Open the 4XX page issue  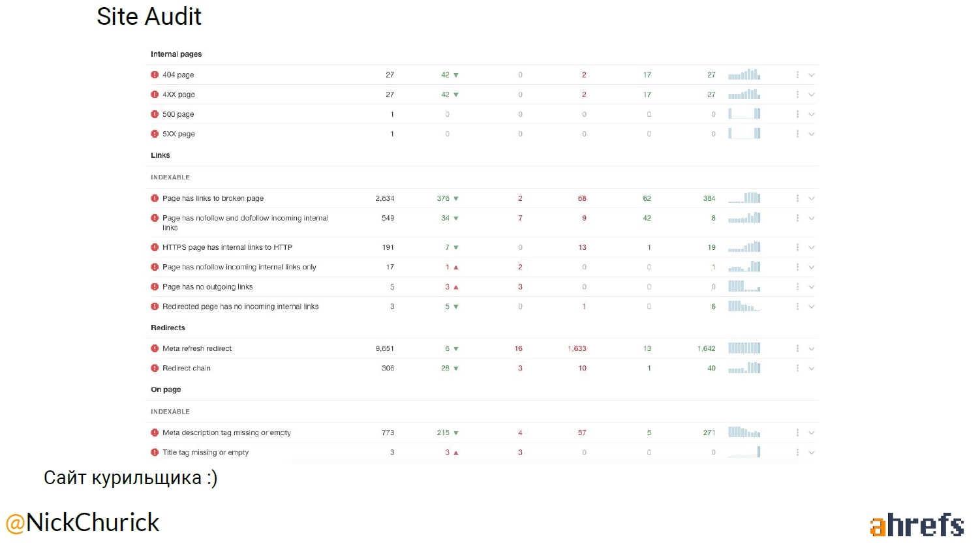tap(179, 95)
